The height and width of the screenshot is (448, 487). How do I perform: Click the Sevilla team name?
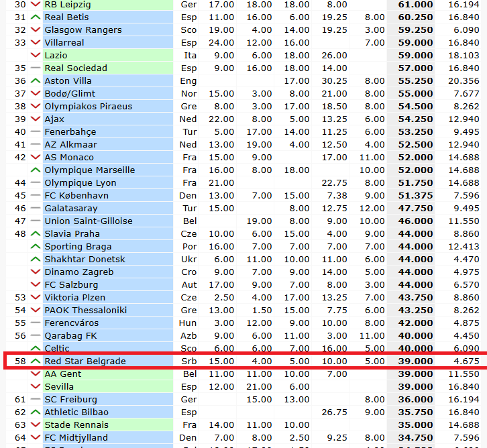tap(59, 387)
